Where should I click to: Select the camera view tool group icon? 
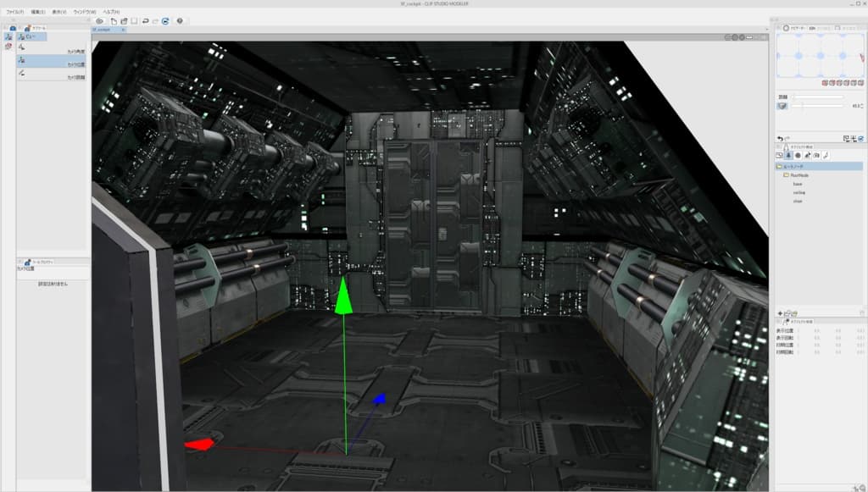8,36
